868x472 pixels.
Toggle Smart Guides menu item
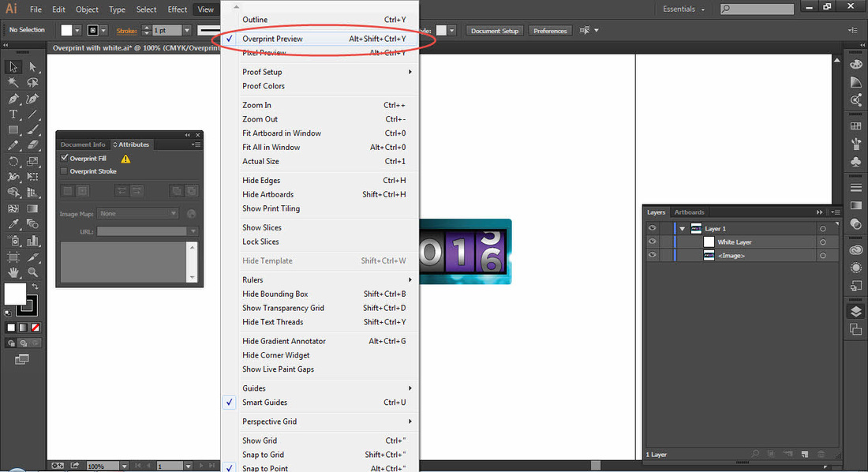click(320, 403)
